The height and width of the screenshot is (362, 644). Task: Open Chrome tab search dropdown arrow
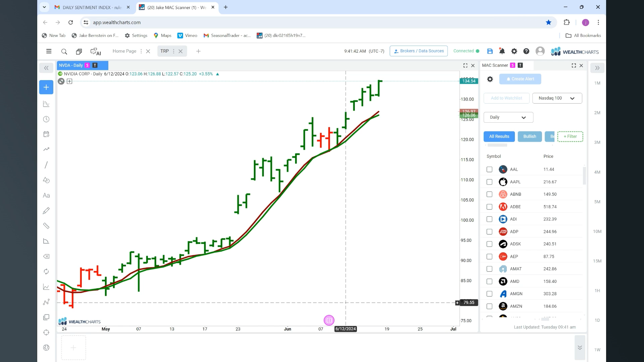tap(44, 7)
